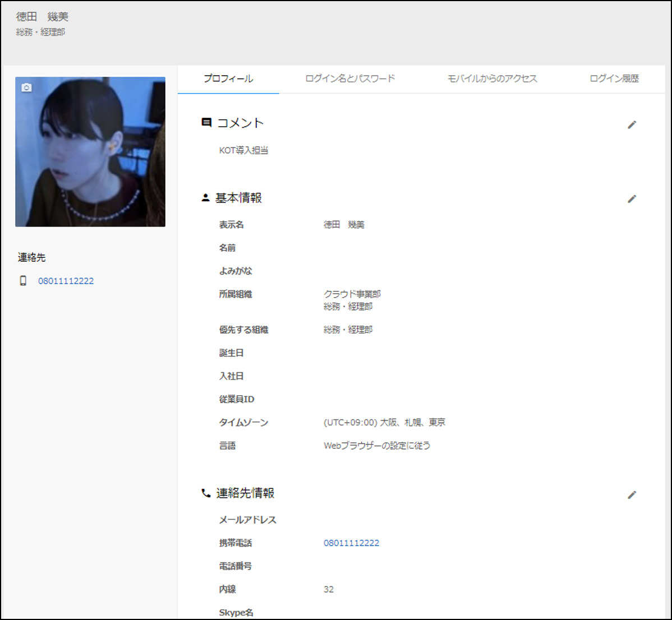Click the 入社日 field label
Viewport: 672px width, 620px height.
click(x=232, y=376)
